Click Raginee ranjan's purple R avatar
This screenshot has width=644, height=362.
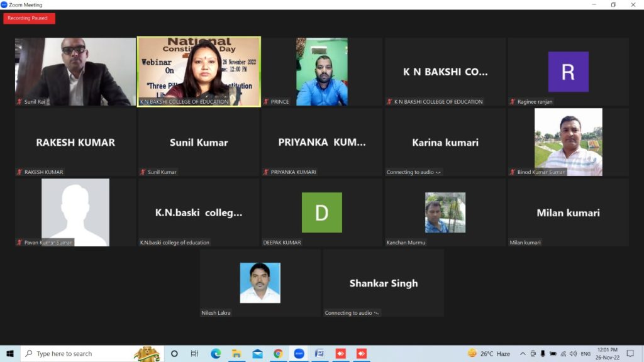point(568,72)
